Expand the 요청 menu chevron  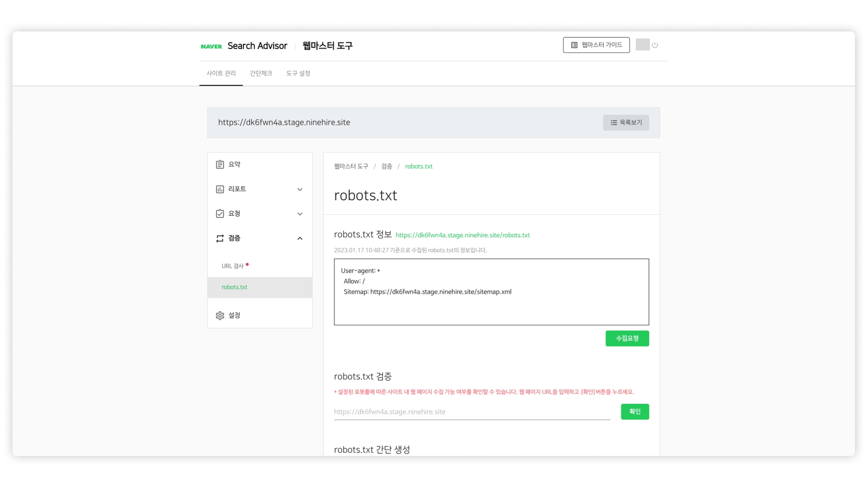300,214
